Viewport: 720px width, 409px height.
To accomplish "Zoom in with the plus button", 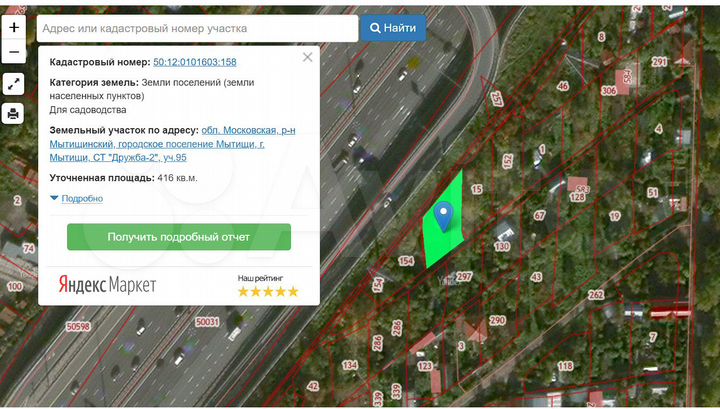I will click(14, 28).
